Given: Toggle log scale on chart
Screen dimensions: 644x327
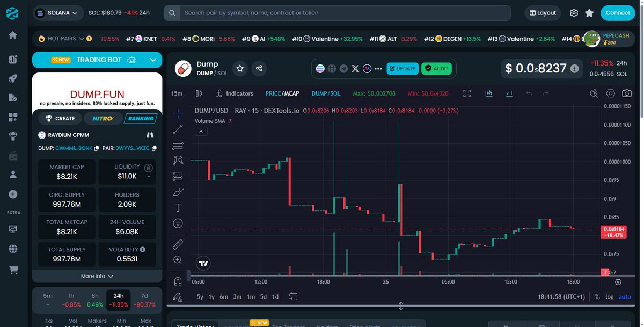Looking at the screenshot, I should (610, 296).
